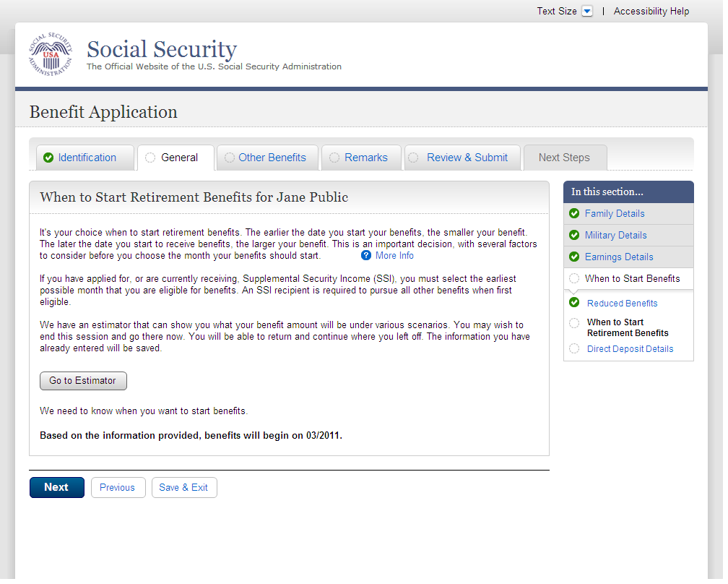Click the green checkmark beside Family Details
This screenshot has width=728, height=584.
click(574, 214)
